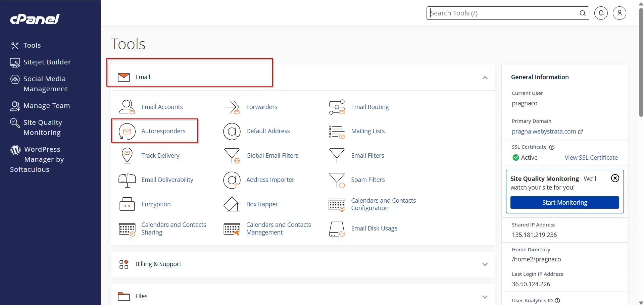Open the Autoresponders link
Viewport: 644px width, 305px height.
[x=163, y=131]
